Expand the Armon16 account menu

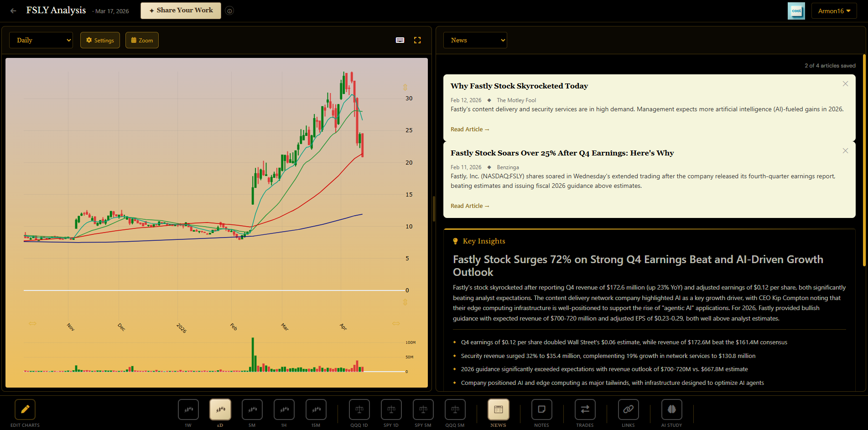[x=834, y=11]
